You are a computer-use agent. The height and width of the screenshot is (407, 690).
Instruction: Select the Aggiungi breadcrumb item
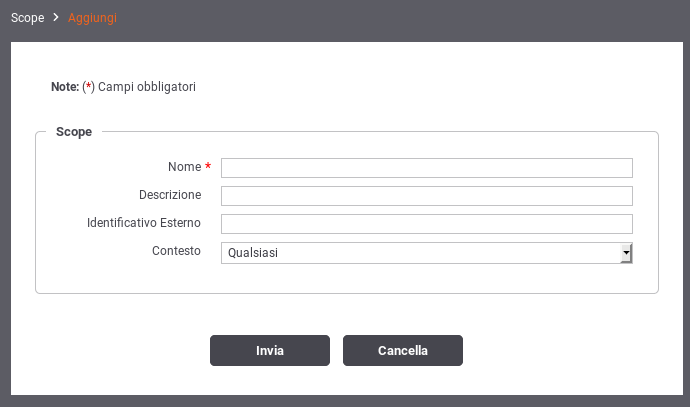(92, 18)
